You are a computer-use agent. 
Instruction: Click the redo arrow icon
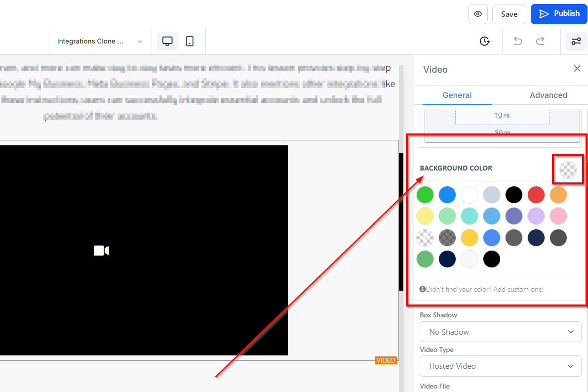point(541,41)
